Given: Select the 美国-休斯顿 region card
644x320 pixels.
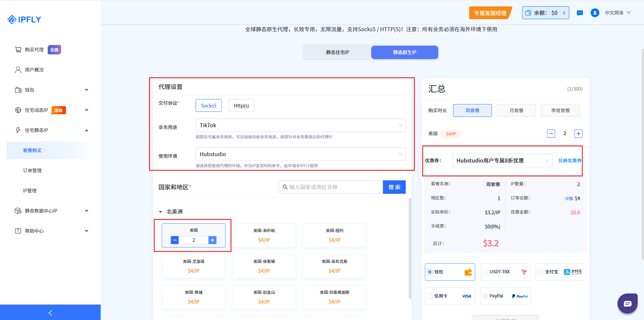Looking at the screenshot, I should (264, 266).
